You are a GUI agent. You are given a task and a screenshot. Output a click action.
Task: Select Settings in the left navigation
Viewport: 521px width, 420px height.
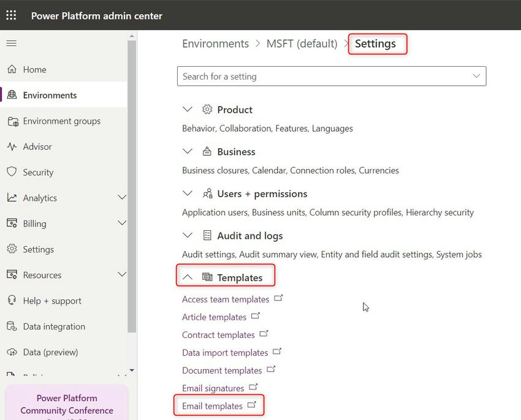pos(38,249)
